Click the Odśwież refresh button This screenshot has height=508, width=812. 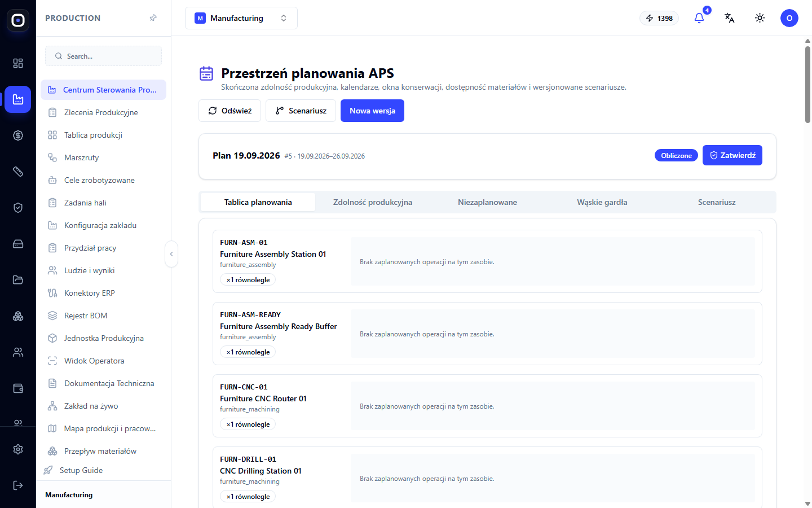(x=230, y=111)
